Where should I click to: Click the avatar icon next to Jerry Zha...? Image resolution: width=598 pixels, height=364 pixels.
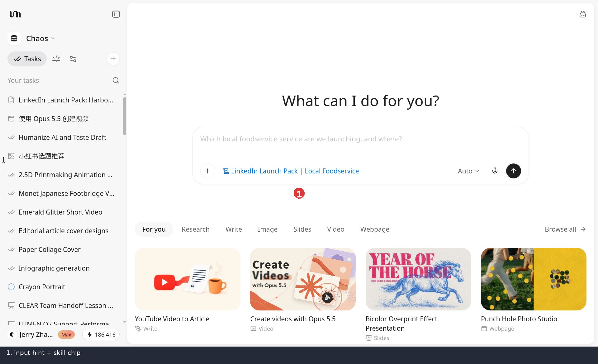tap(12, 334)
